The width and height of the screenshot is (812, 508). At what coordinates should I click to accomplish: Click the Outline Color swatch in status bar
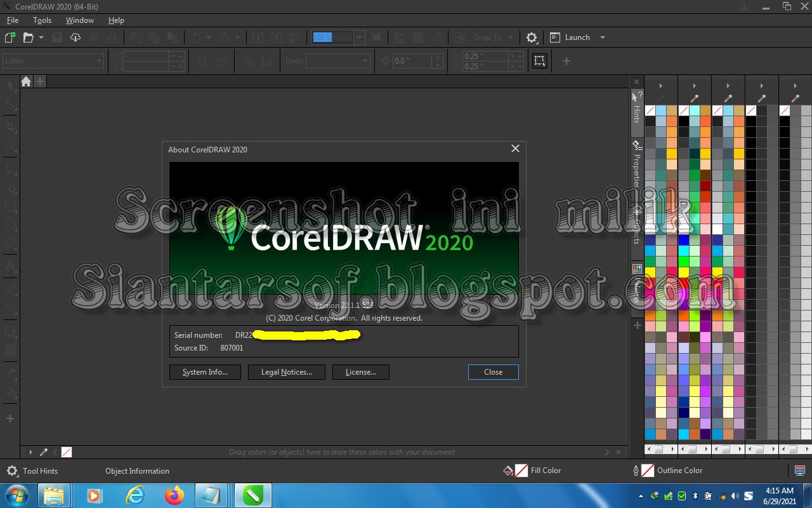pyautogui.click(x=648, y=471)
